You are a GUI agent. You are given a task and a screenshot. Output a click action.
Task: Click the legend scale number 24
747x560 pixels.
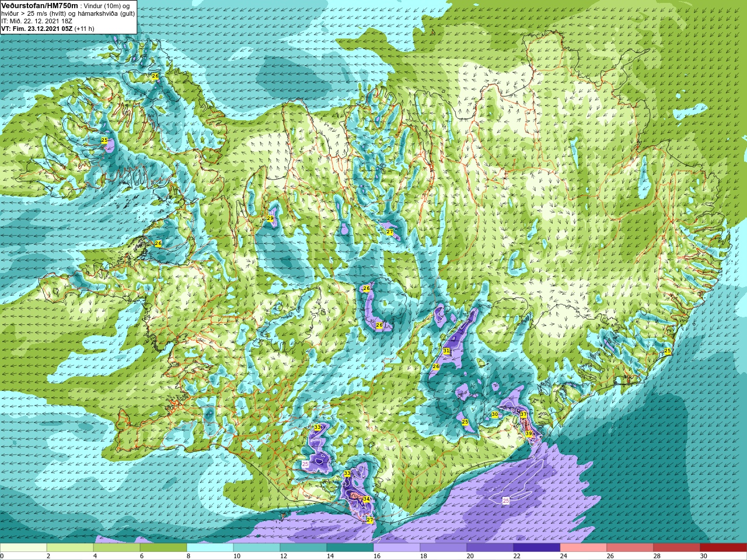pyautogui.click(x=564, y=556)
